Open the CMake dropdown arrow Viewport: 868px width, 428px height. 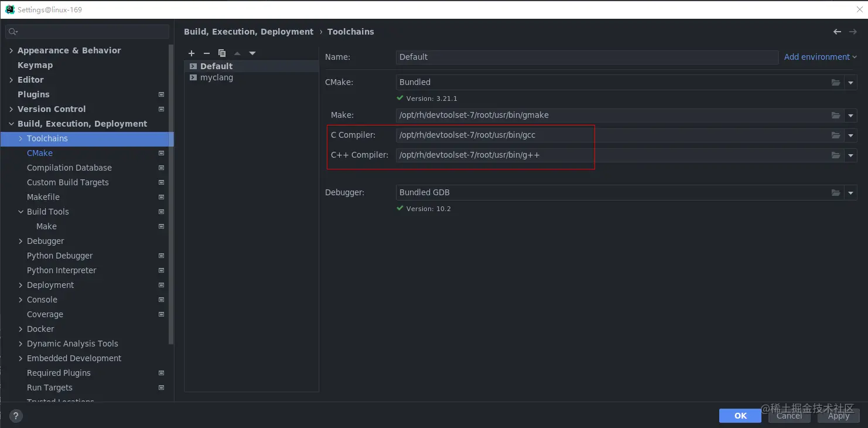pyautogui.click(x=851, y=83)
